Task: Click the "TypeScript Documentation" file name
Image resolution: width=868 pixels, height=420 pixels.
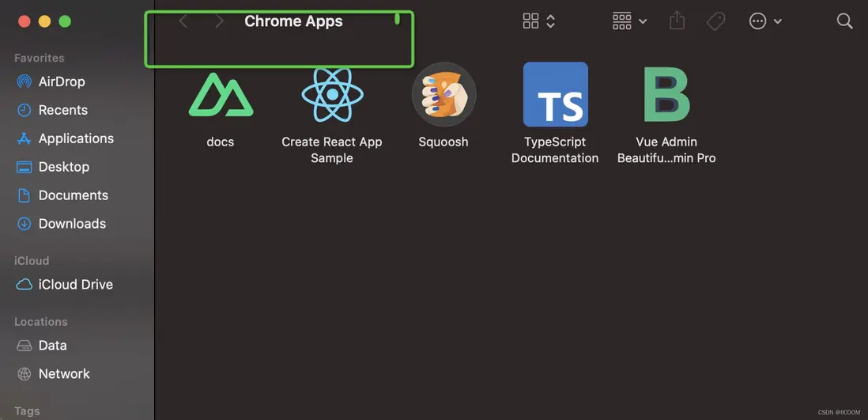Action: [555, 150]
